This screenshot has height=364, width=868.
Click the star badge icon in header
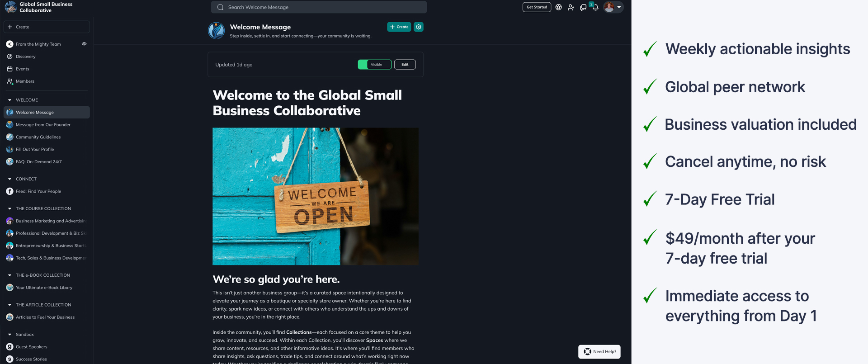click(x=559, y=7)
